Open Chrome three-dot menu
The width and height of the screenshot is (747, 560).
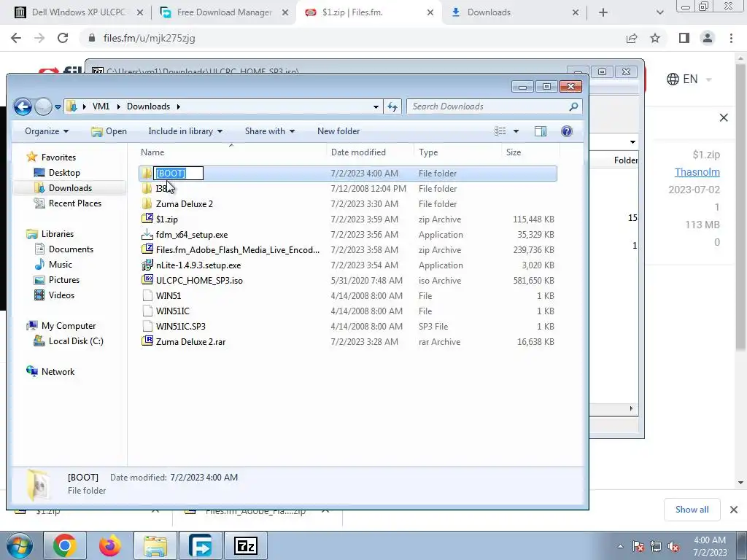(731, 38)
